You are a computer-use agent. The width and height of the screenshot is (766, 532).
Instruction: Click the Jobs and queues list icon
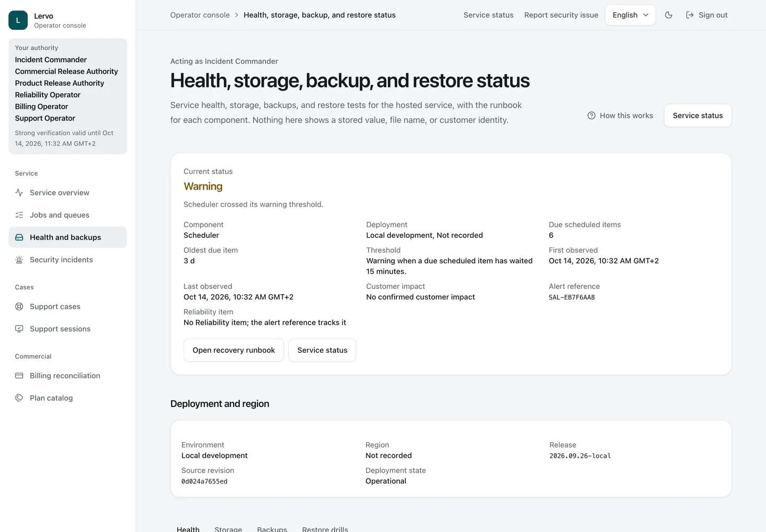[x=19, y=215]
